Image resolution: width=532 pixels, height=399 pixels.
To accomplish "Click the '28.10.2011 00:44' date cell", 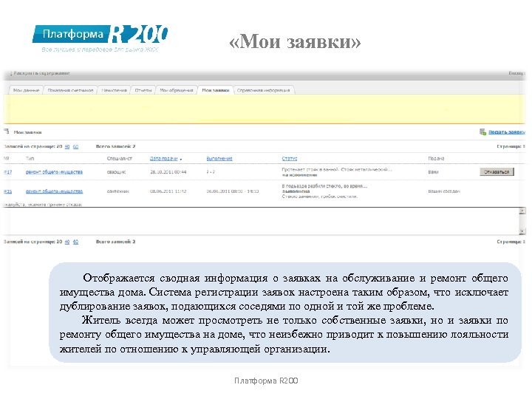I will click(168, 172).
